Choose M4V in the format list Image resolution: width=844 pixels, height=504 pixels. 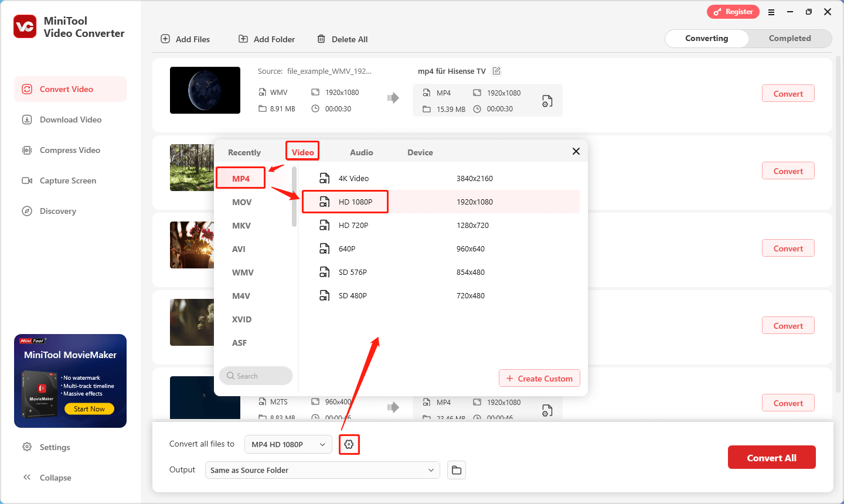pos(241,296)
